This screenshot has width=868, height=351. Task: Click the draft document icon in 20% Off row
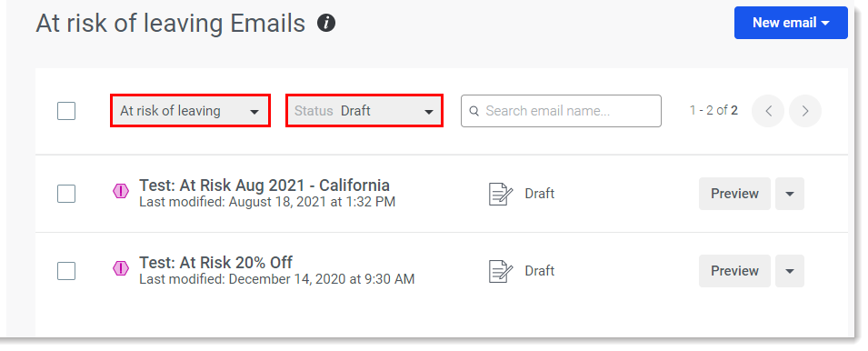pos(501,271)
